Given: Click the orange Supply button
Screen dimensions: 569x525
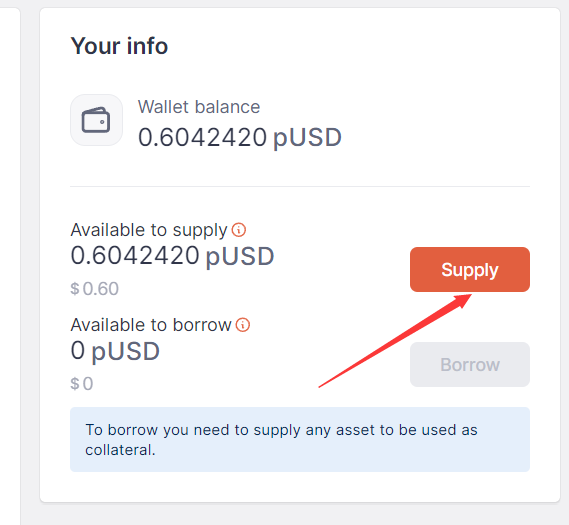Looking at the screenshot, I should [470, 270].
